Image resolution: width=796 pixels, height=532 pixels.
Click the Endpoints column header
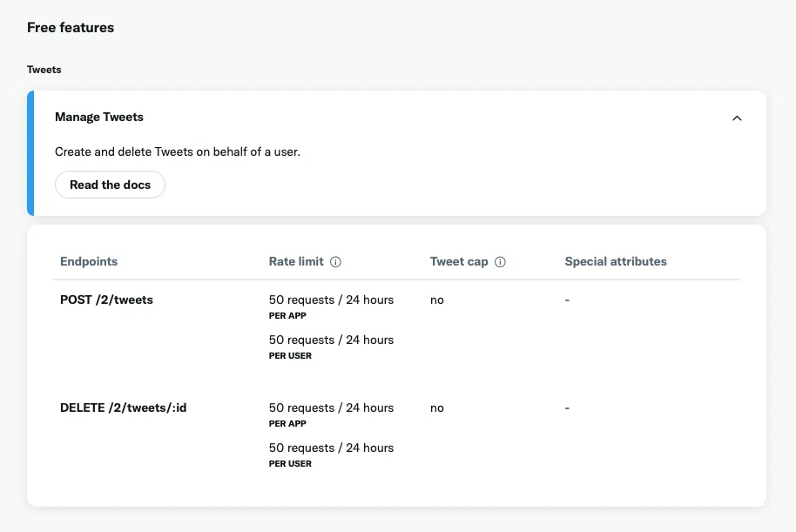point(89,261)
